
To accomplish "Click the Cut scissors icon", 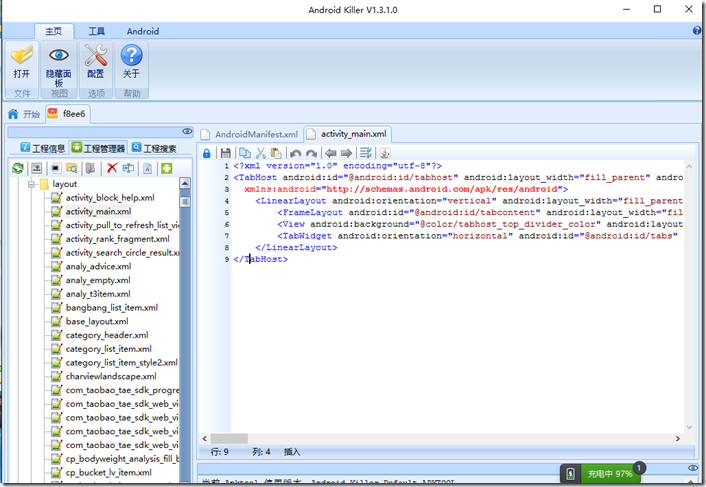I will [x=261, y=153].
